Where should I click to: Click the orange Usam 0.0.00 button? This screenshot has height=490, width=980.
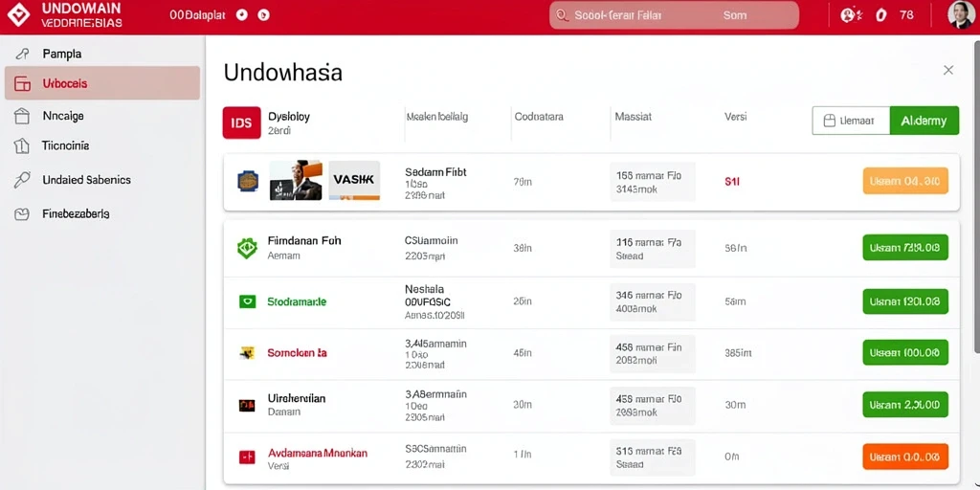[905, 457]
